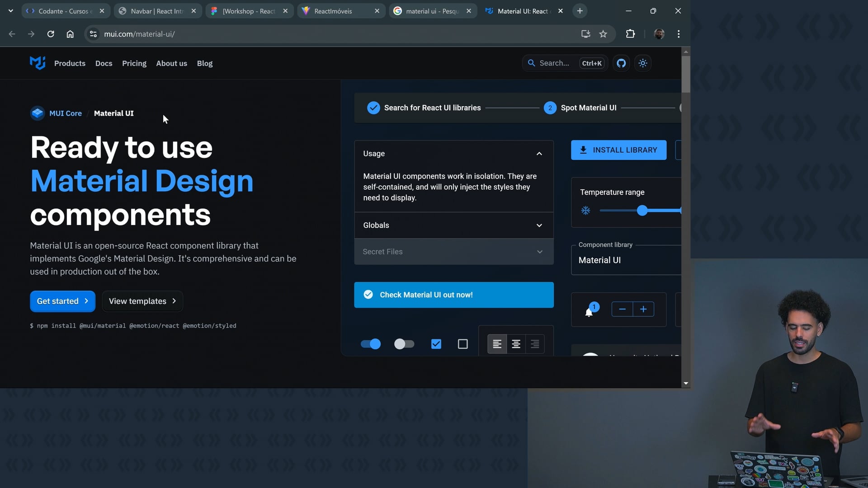Image resolution: width=868 pixels, height=488 pixels.
Task: Turn on the gray disabled switch
Action: point(404,344)
